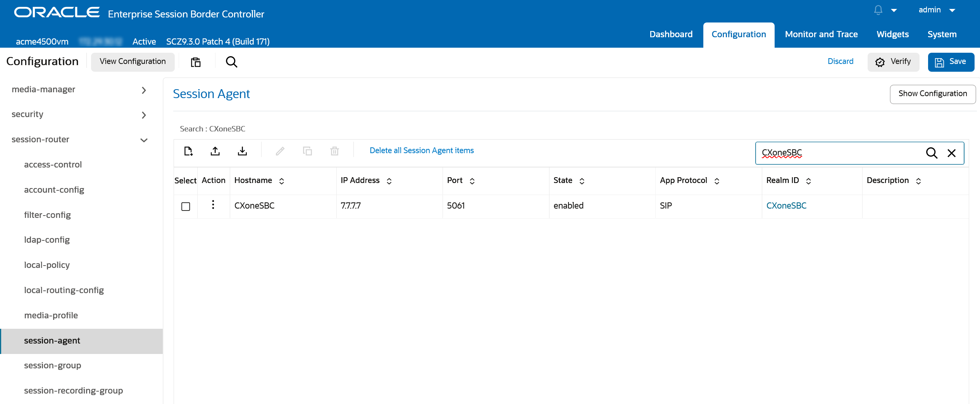Open local-policy in sidebar
Screen dimensions: 980x404
pos(47,265)
